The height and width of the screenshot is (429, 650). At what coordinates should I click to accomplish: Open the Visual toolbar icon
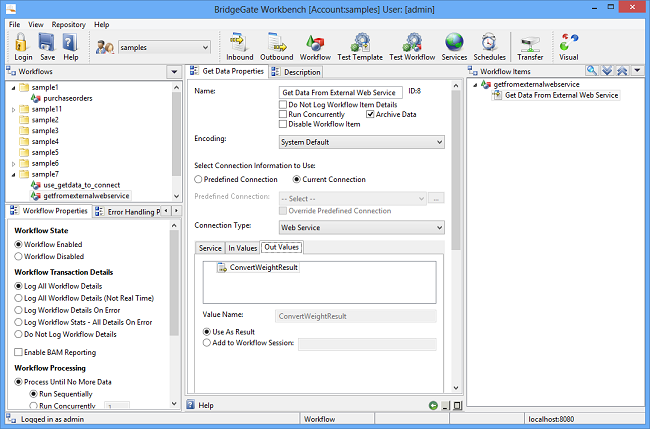click(x=569, y=42)
